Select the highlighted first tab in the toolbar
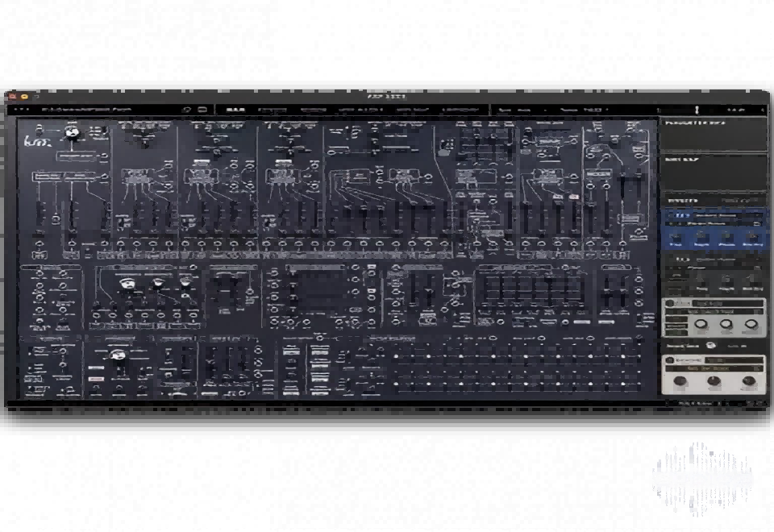Viewport: 774px width, 532px height. tap(236, 110)
